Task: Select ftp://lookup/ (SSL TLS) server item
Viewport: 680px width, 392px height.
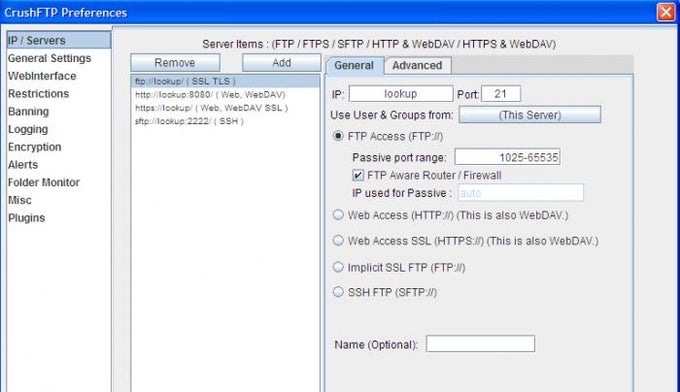Action: (225, 81)
